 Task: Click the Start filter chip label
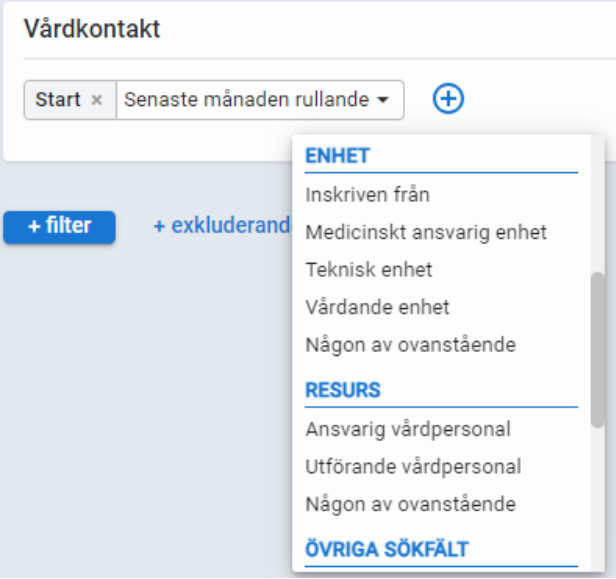(x=57, y=100)
